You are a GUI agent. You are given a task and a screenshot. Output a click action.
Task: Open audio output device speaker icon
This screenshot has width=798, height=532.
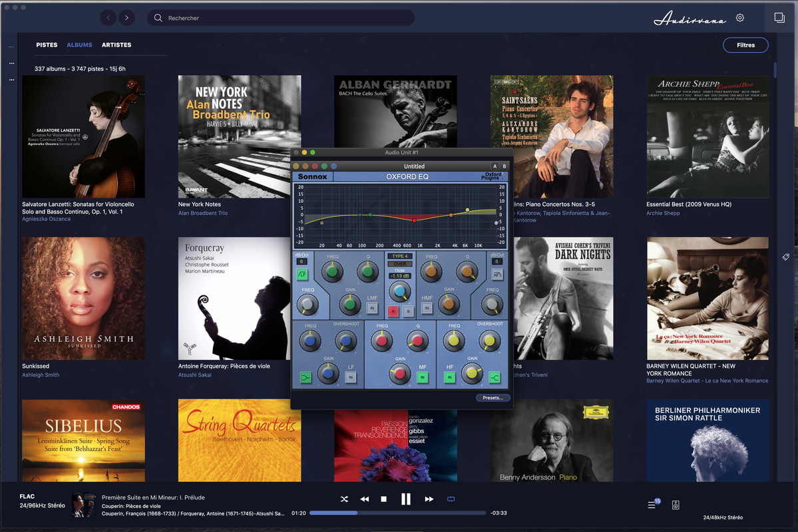click(676, 505)
